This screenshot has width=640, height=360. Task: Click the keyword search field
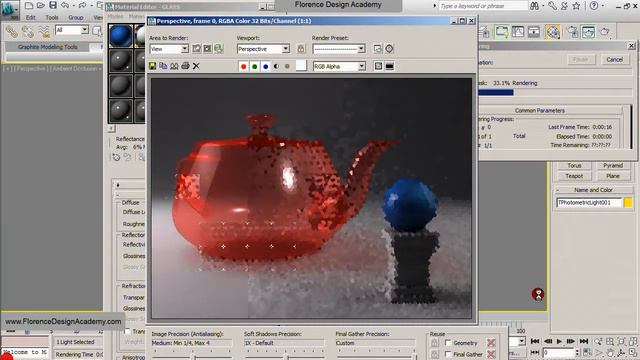[483, 6]
